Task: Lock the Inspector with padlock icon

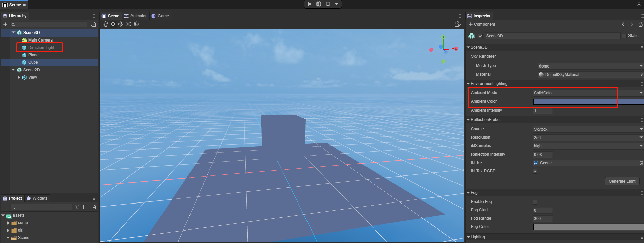Action: (640, 24)
